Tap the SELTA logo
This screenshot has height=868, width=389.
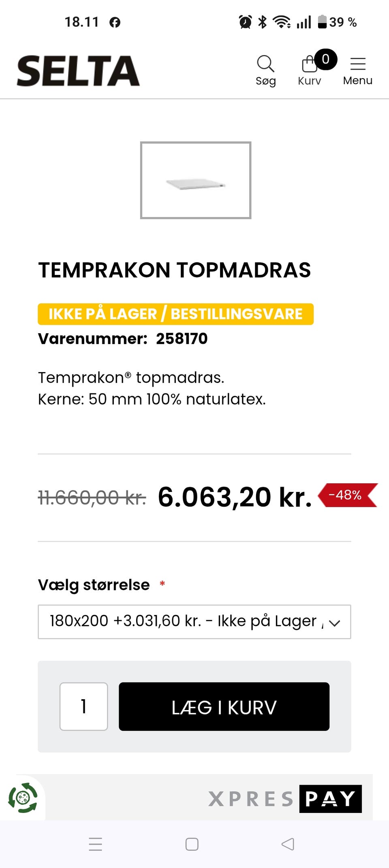tap(78, 71)
